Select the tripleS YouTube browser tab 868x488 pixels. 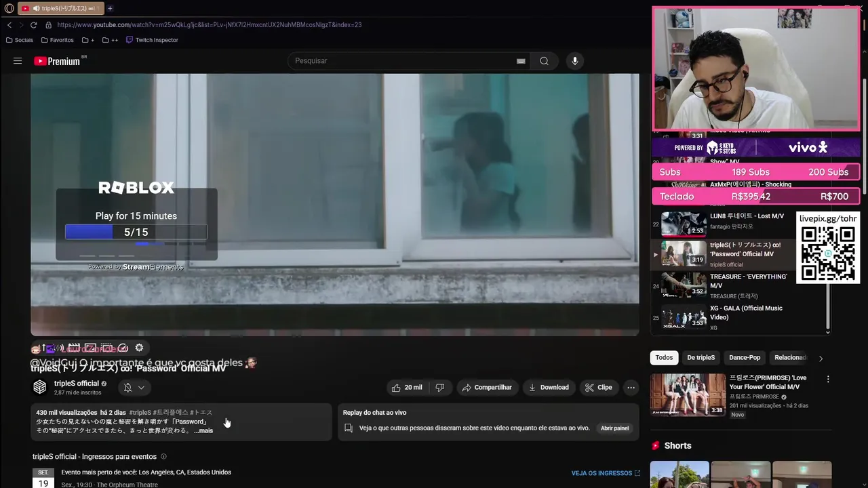pos(60,8)
